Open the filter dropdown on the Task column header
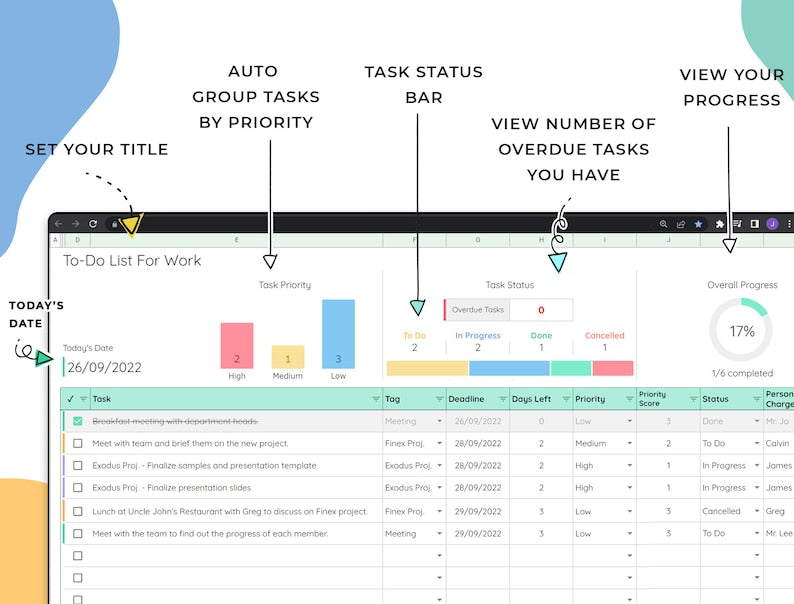The width and height of the screenshot is (794, 604). pyautogui.click(x=374, y=399)
